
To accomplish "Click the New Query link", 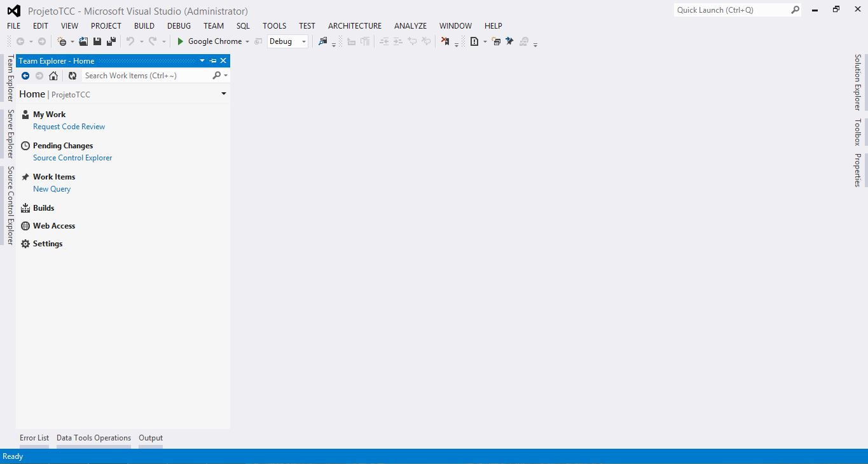I will 52,189.
